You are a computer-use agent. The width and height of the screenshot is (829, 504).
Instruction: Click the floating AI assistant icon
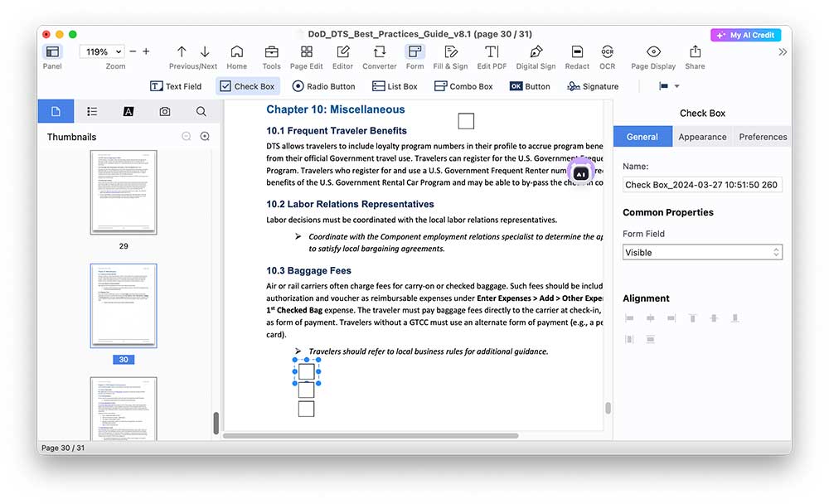pos(580,173)
